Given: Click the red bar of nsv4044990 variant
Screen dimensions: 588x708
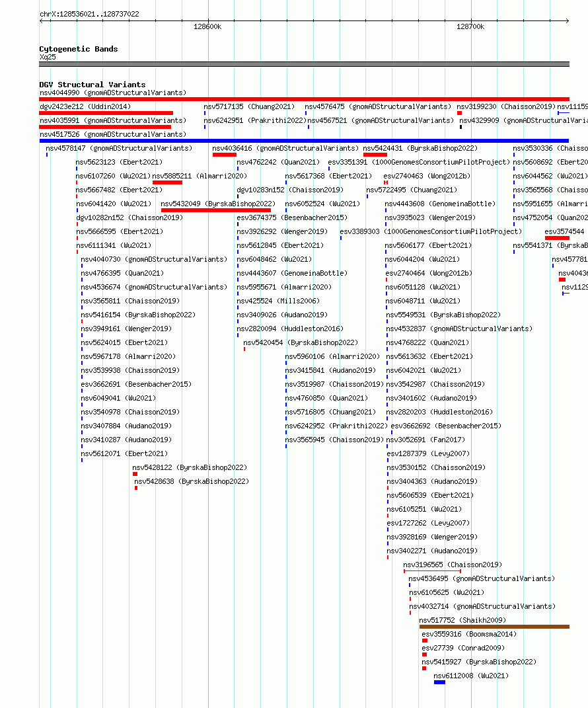Looking at the screenshot, I should pos(304,99).
